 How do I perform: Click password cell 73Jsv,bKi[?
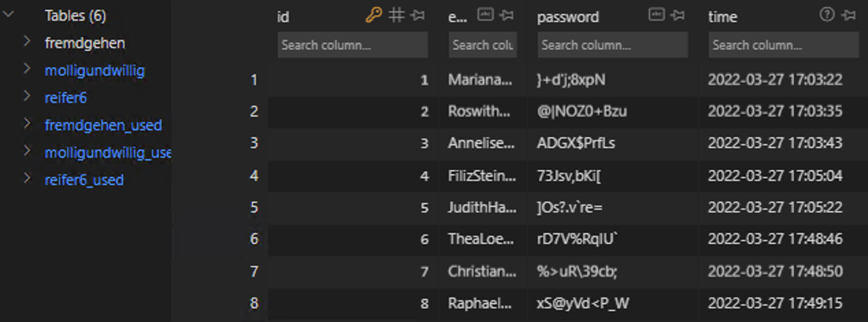[x=613, y=176]
